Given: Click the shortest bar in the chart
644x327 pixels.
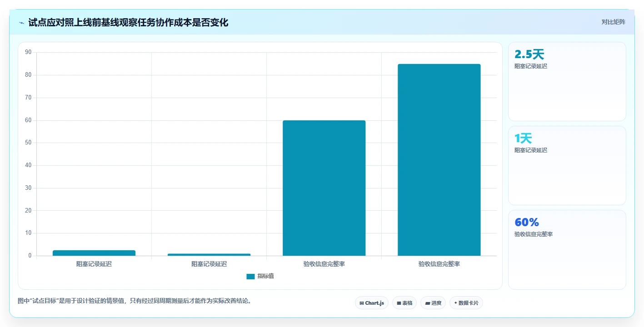Looking at the screenshot, I should (x=209, y=255).
